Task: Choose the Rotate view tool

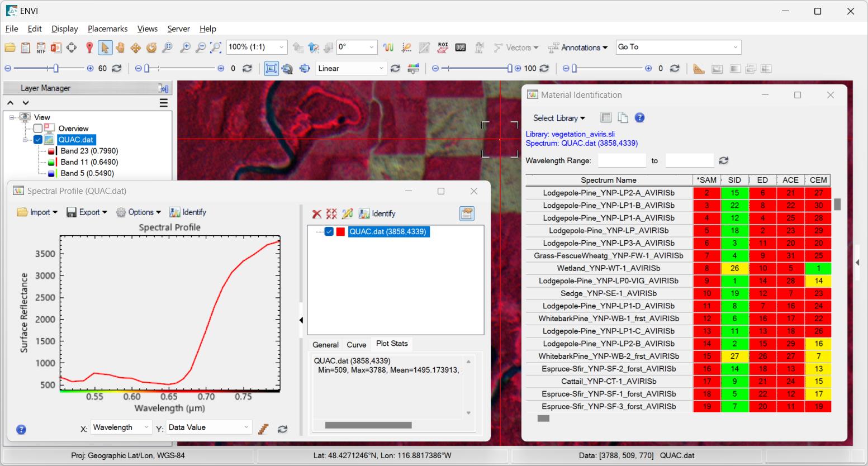Action: pos(151,47)
